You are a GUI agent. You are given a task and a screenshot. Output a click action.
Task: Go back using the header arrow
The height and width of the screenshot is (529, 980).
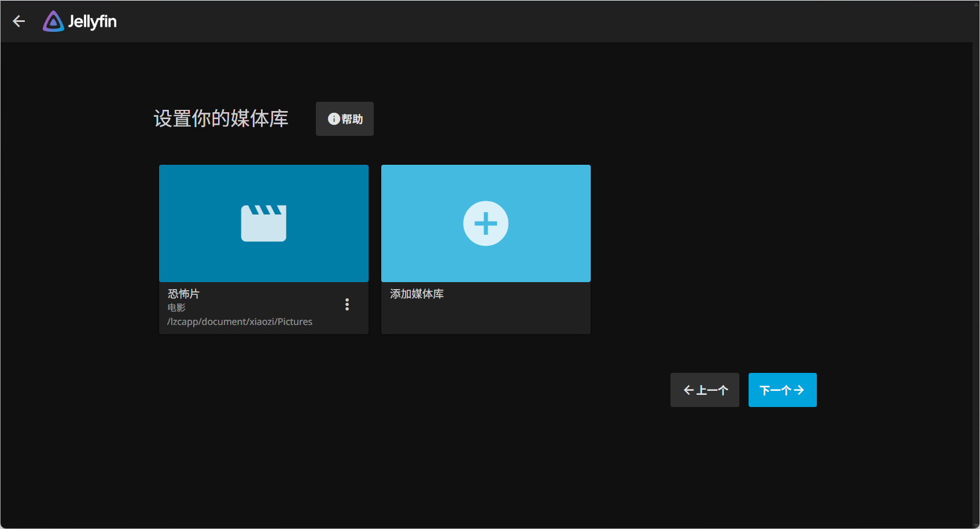click(19, 21)
